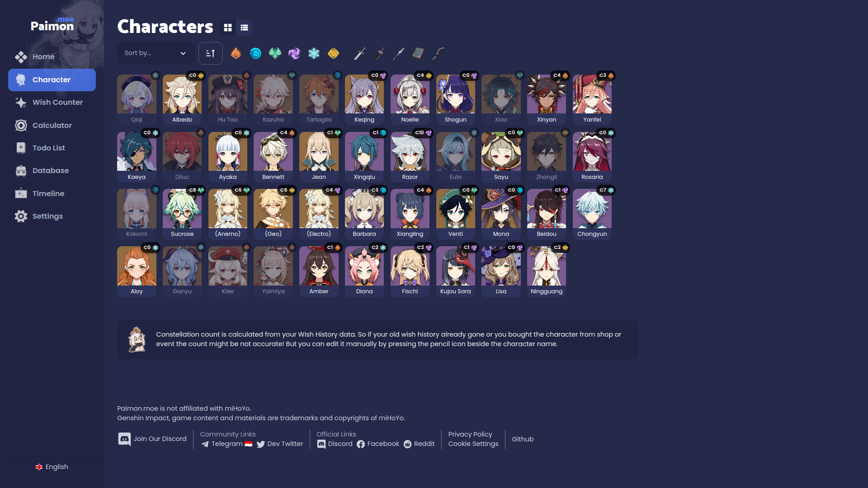The height and width of the screenshot is (488, 868).
Task: Filter characters by Pyro element
Action: pos(236,53)
